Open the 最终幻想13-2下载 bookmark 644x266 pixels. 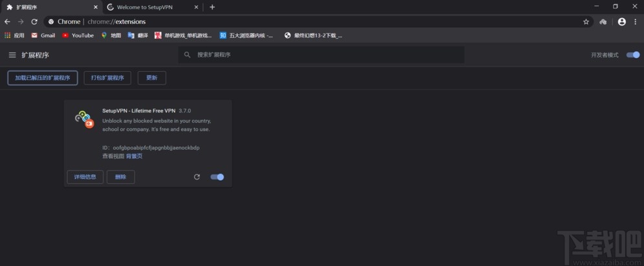coord(314,36)
